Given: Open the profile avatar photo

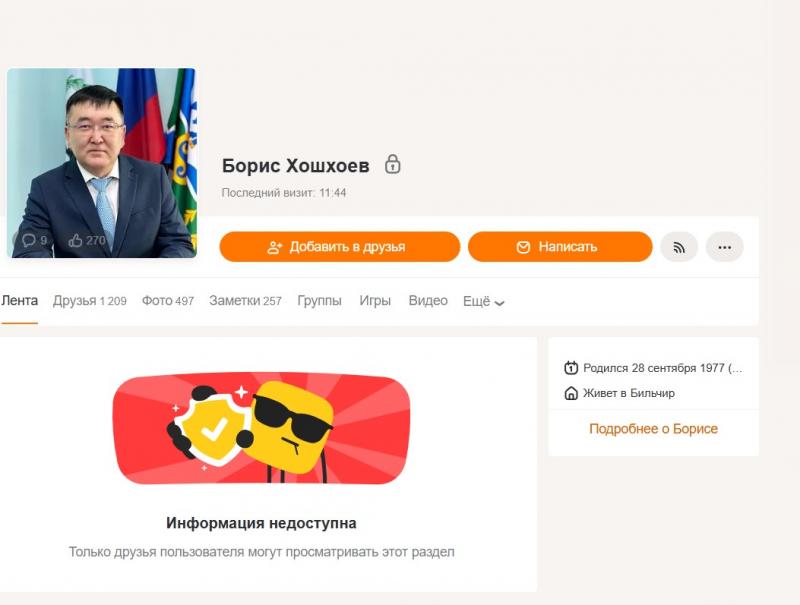Looking at the screenshot, I should point(102,163).
